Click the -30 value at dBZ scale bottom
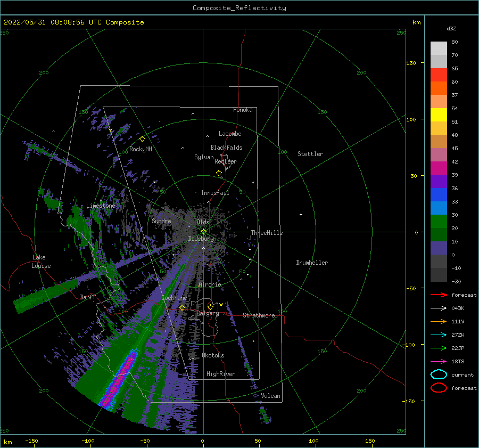Viewport: 479px width, 448px height. [456, 281]
